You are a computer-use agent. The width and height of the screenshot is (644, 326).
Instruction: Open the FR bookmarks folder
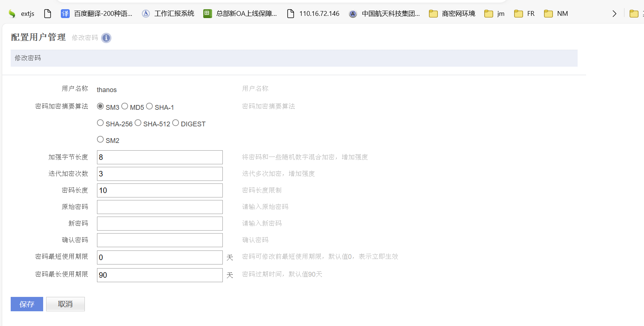pos(524,14)
